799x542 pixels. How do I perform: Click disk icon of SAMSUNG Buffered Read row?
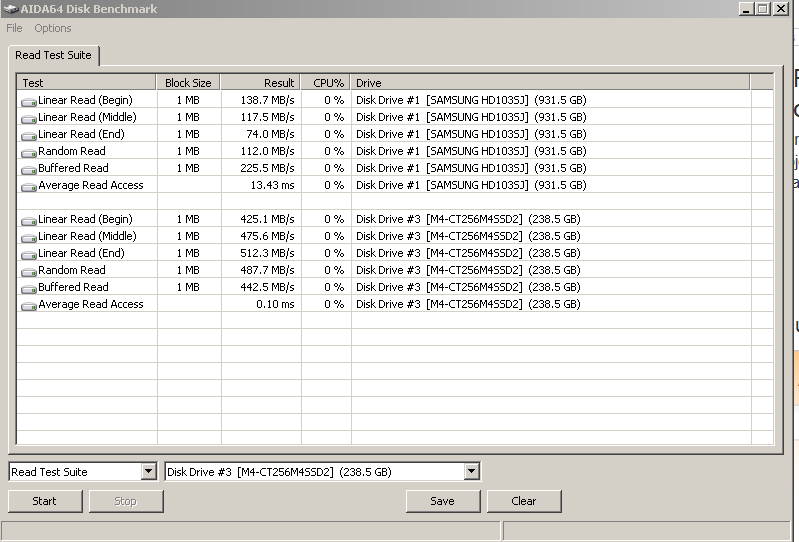click(x=29, y=170)
